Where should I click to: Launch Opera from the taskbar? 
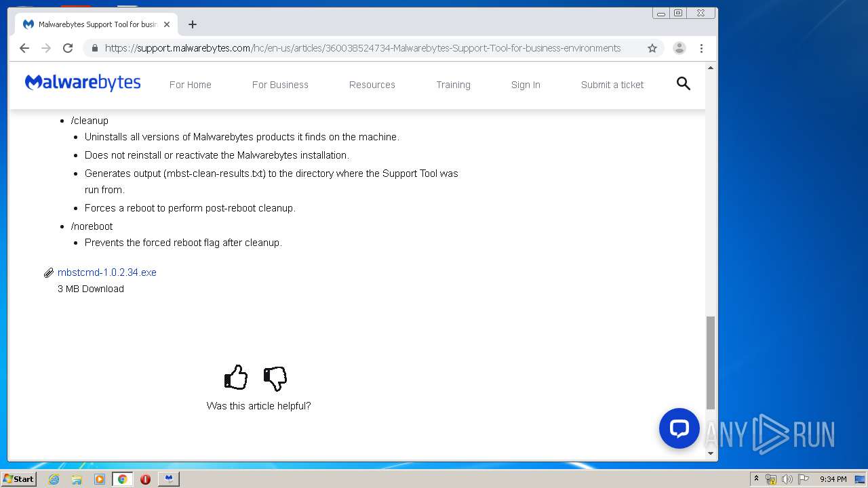[x=145, y=479]
